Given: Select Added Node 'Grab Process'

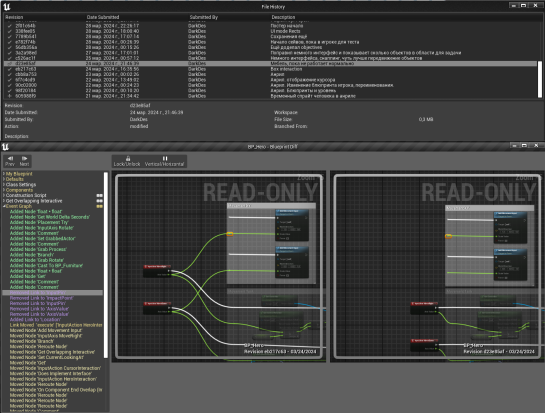Looking at the screenshot, I should (38, 250).
